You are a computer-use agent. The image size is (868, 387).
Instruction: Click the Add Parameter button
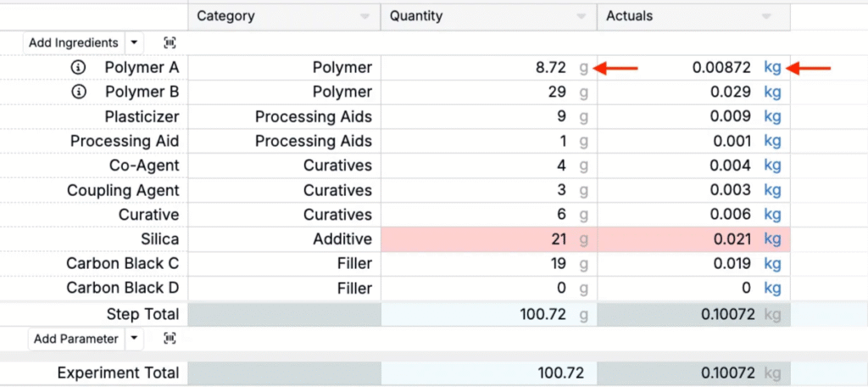pos(75,339)
